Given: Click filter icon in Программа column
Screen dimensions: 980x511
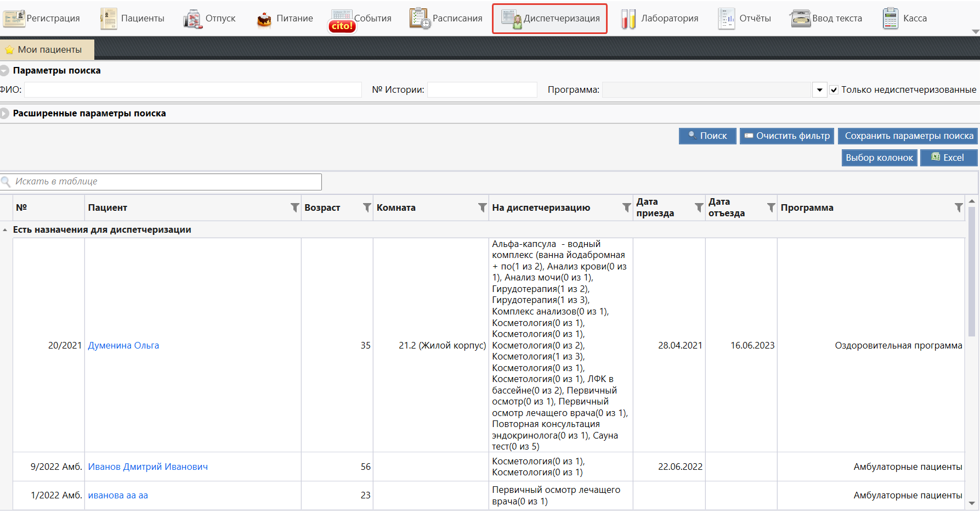Looking at the screenshot, I should (958, 207).
